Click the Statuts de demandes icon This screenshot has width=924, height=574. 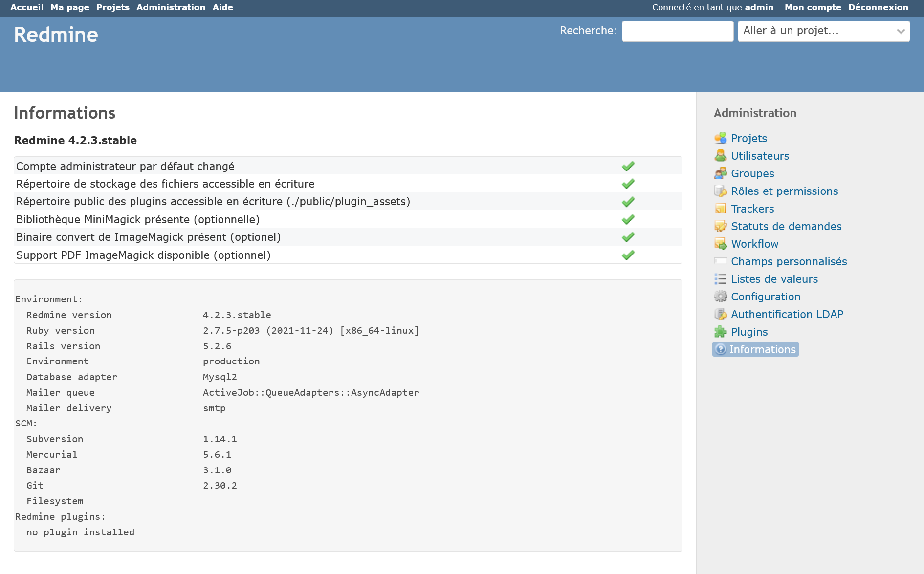pyautogui.click(x=720, y=226)
